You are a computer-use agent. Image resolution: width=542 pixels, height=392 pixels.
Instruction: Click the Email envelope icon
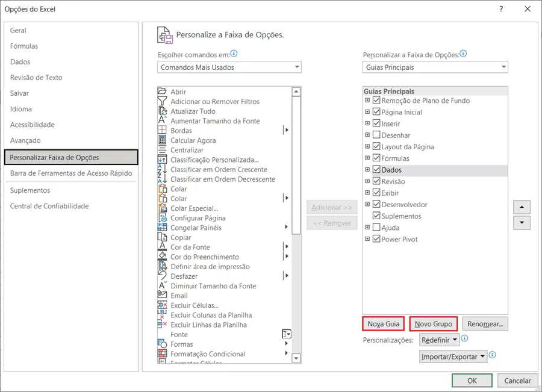[162, 295]
